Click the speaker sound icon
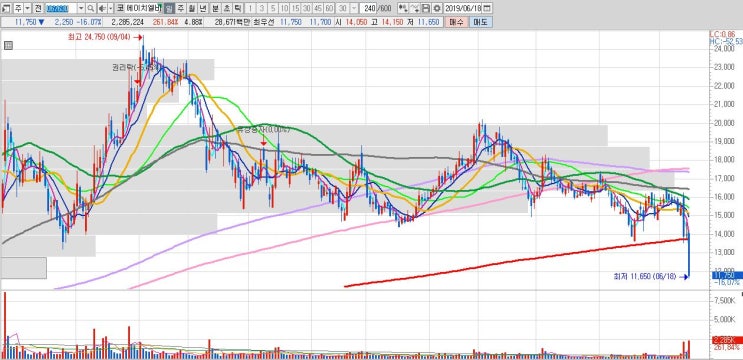Image resolution: width=743 pixels, height=360 pixels. (102, 9)
